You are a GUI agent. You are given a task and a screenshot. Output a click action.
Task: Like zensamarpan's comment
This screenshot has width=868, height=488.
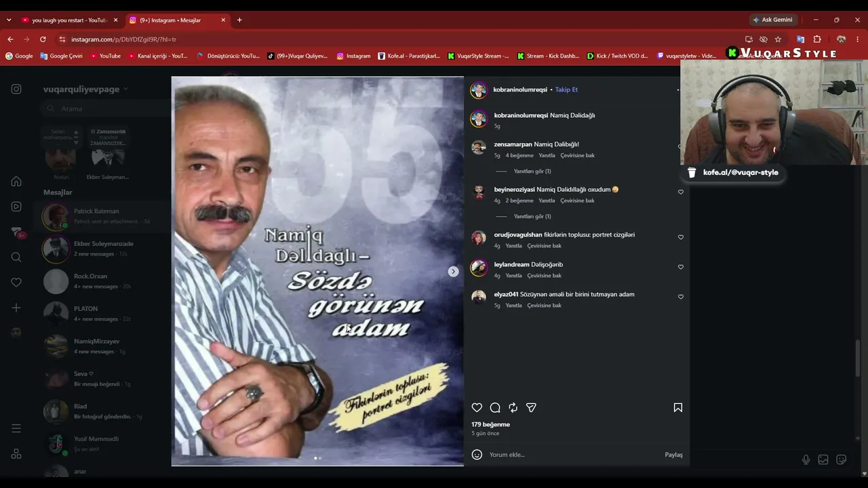point(680,146)
